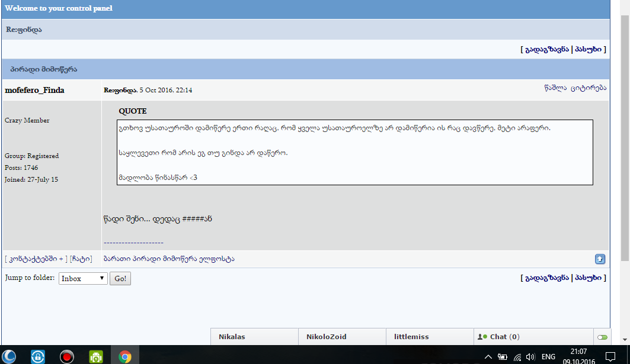Open the littlemiss chat tab
Image resolution: width=630 pixels, height=364 pixels.
click(430, 337)
